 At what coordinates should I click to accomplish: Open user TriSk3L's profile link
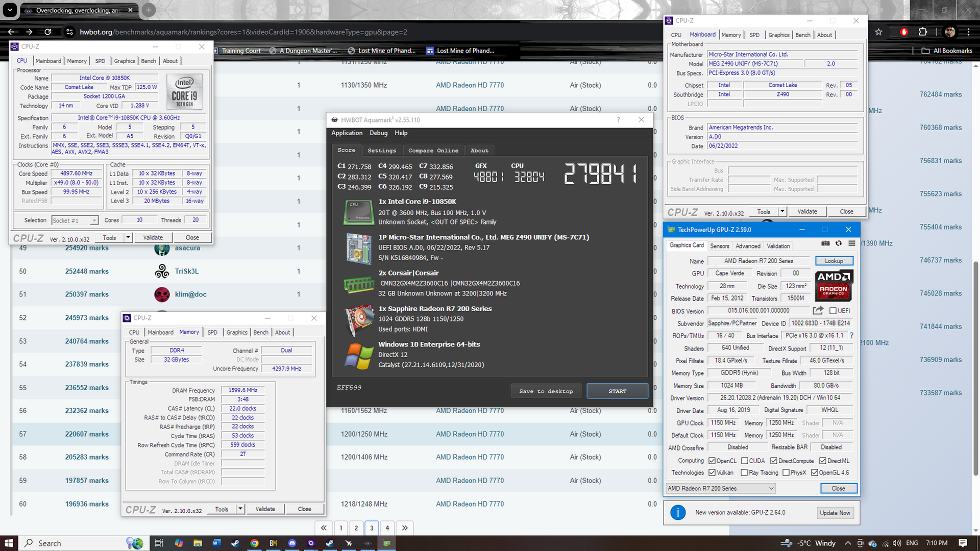pyautogui.click(x=187, y=271)
